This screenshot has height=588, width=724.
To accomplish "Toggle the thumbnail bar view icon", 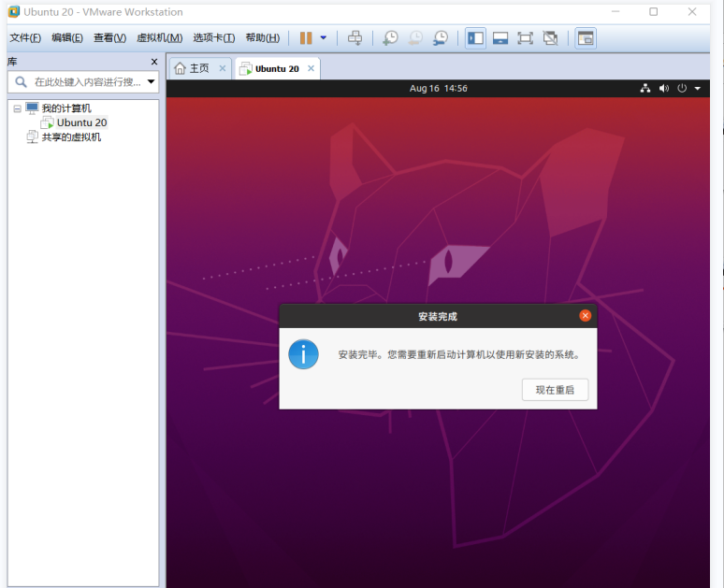I will [500, 37].
